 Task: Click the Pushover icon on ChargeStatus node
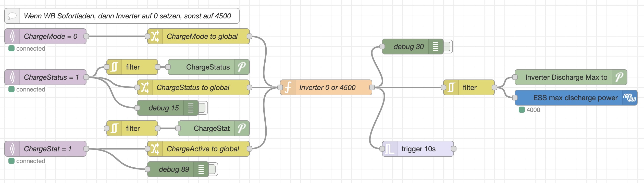point(242,67)
